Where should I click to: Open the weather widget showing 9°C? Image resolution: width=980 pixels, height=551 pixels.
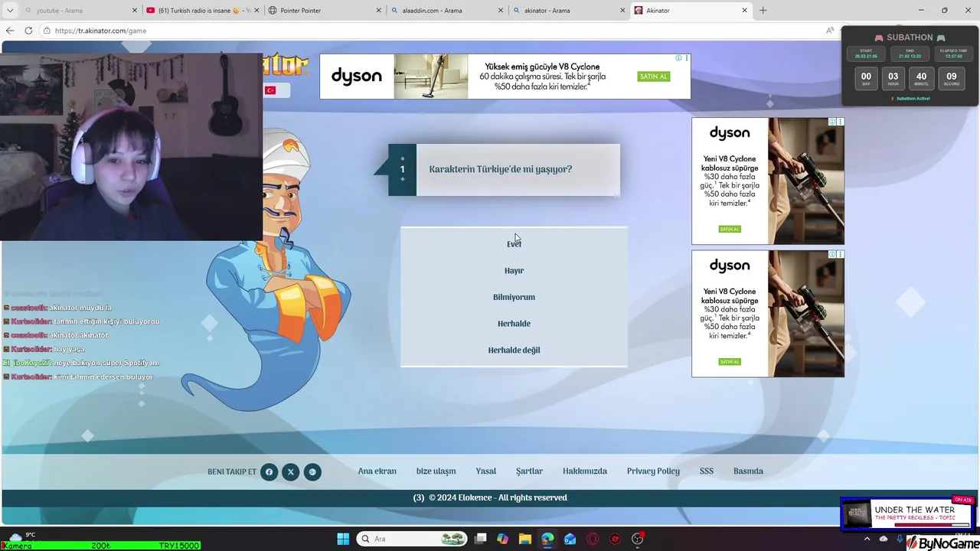click(x=23, y=538)
